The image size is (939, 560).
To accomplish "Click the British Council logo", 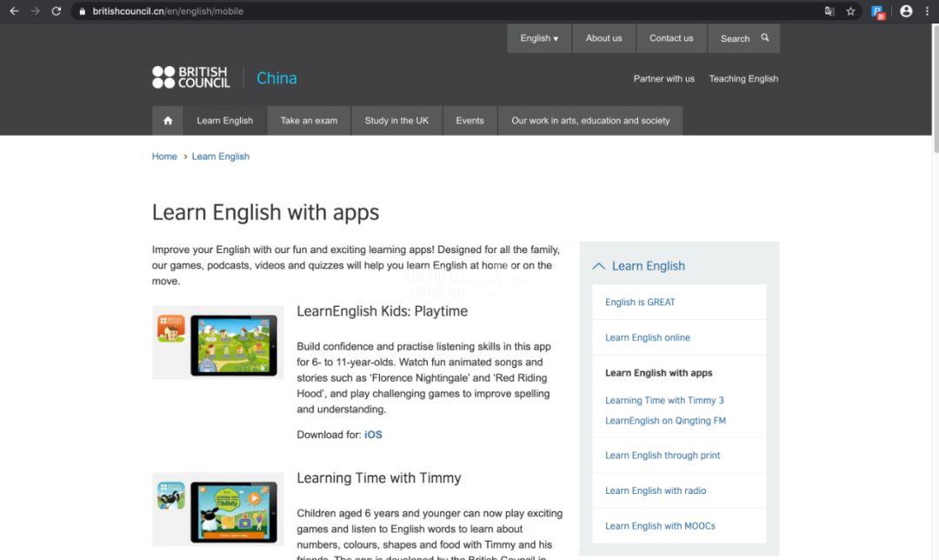I will pos(191,77).
